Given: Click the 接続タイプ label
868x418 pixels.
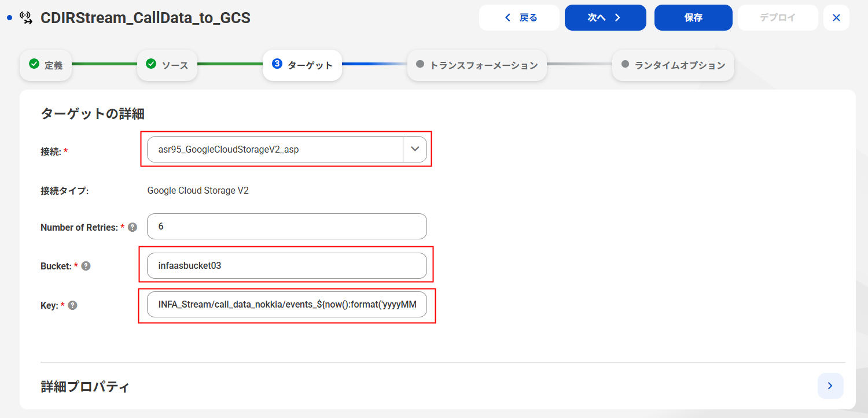Looking at the screenshot, I should point(64,191).
